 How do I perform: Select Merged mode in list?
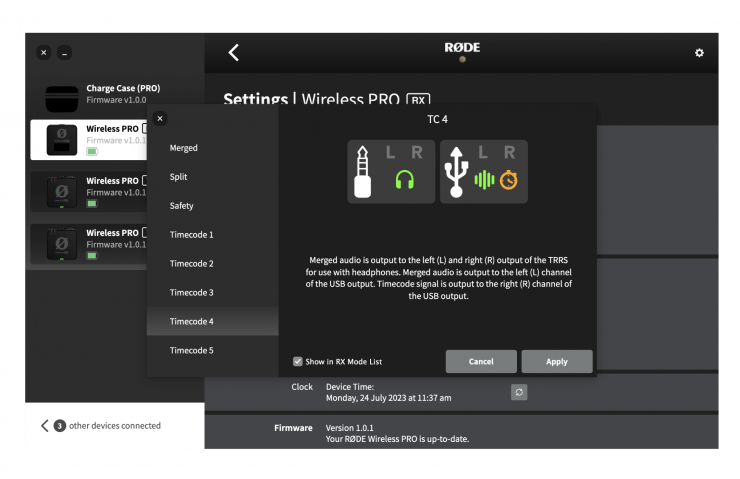(x=184, y=148)
